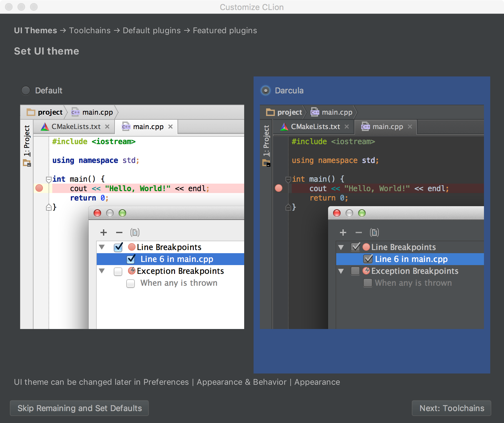The image size is (504, 423).
Task: Open the Toolchains step in breadcrumb
Action: click(90, 30)
